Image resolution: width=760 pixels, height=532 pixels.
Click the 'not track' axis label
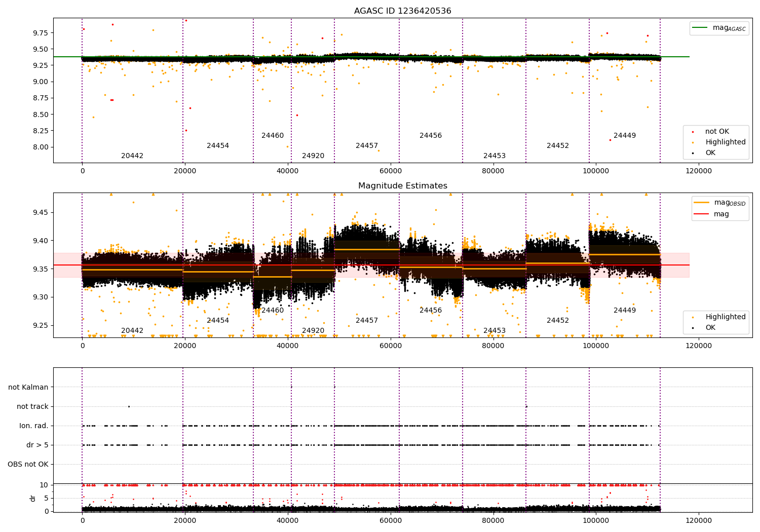pyautogui.click(x=32, y=406)
